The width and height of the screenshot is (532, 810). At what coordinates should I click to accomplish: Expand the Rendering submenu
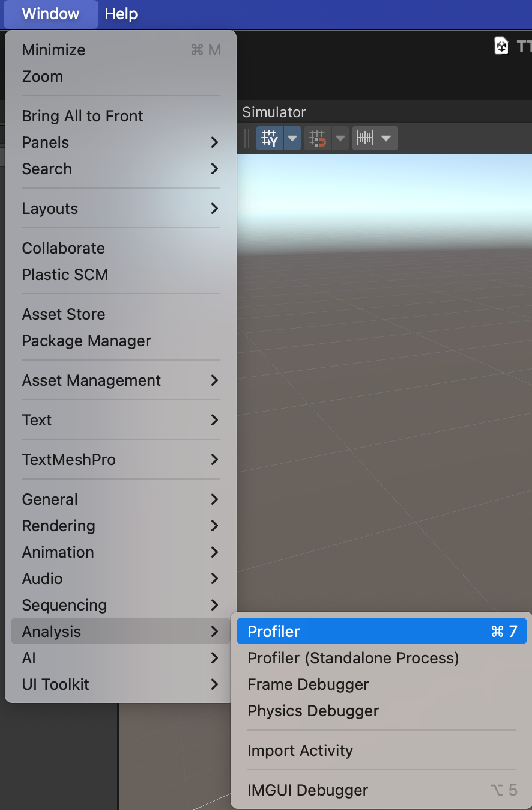tap(121, 526)
